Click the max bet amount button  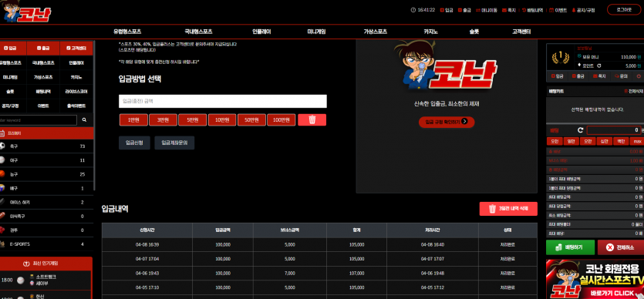(637, 141)
